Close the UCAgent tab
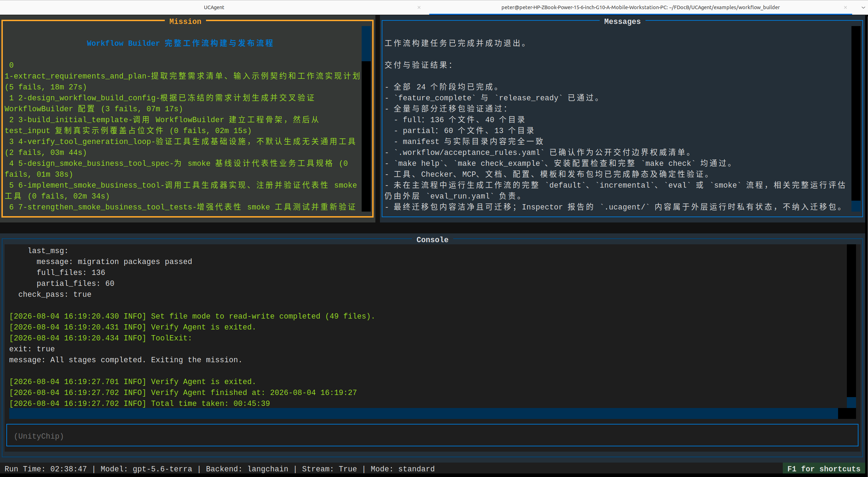The image size is (868, 477). click(x=419, y=7)
